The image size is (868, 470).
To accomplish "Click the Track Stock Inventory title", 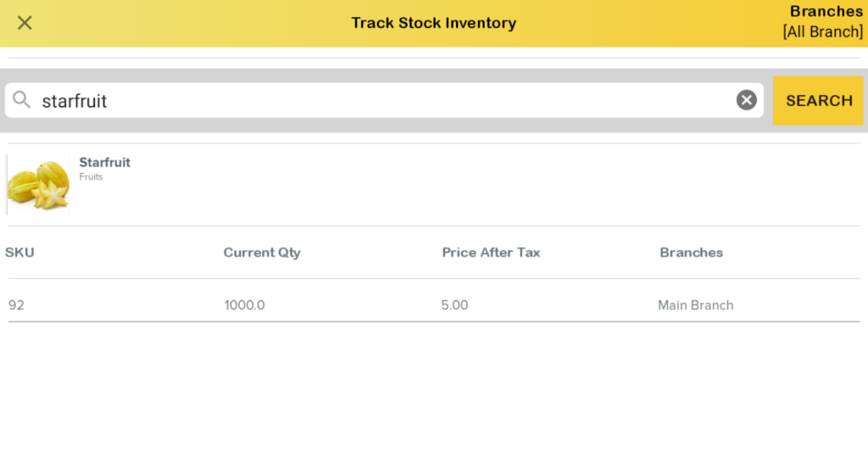I will pos(433,23).
